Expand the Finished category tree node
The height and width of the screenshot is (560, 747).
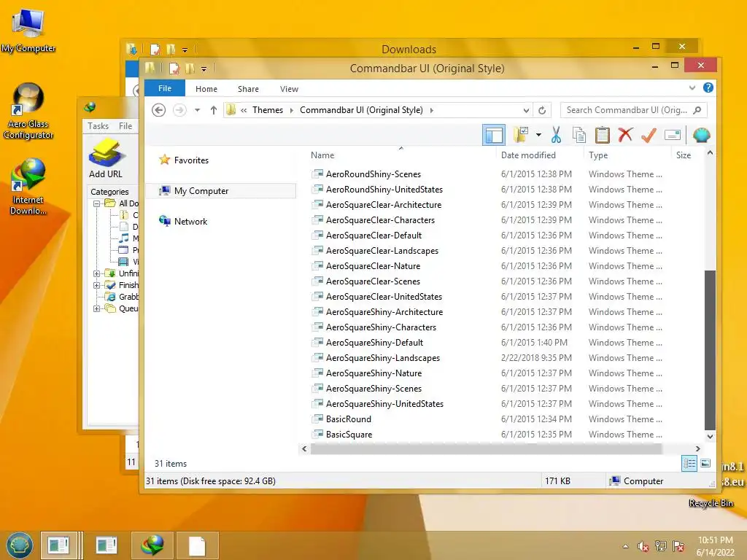point(97,285)
